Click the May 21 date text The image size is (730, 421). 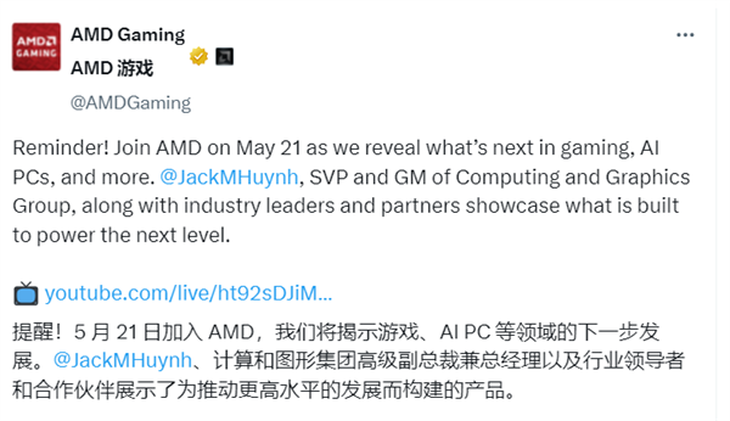coord(268,149)
